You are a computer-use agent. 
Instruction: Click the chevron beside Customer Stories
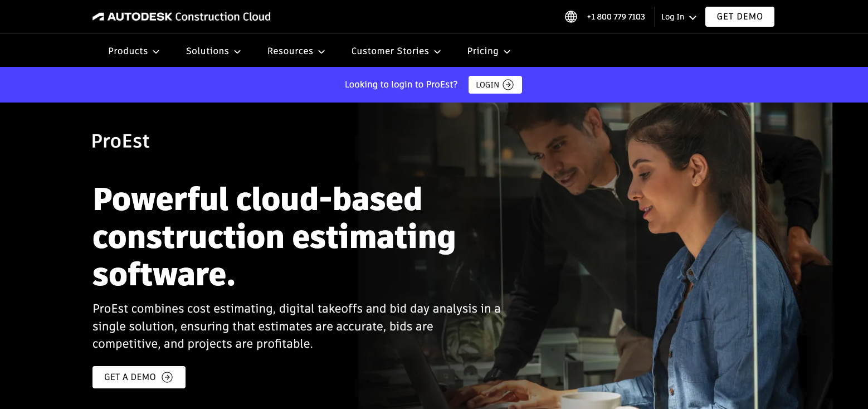click(x=437, y=51)
